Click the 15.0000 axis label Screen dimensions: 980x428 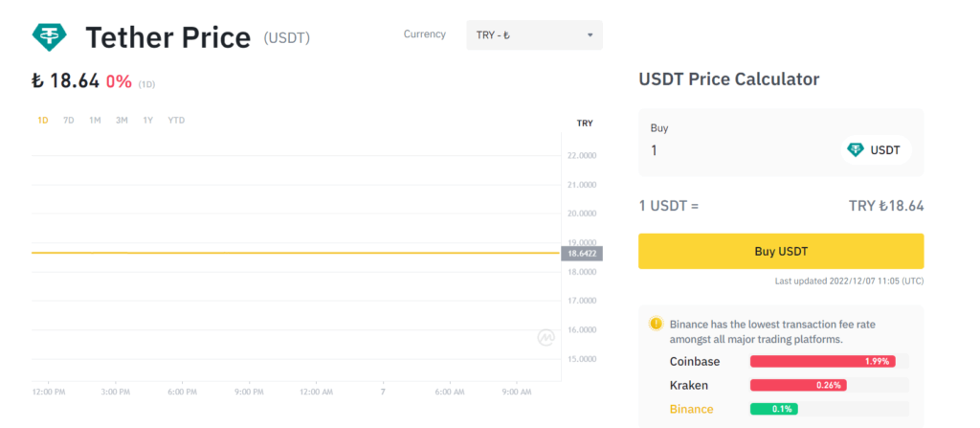(582, 359)
